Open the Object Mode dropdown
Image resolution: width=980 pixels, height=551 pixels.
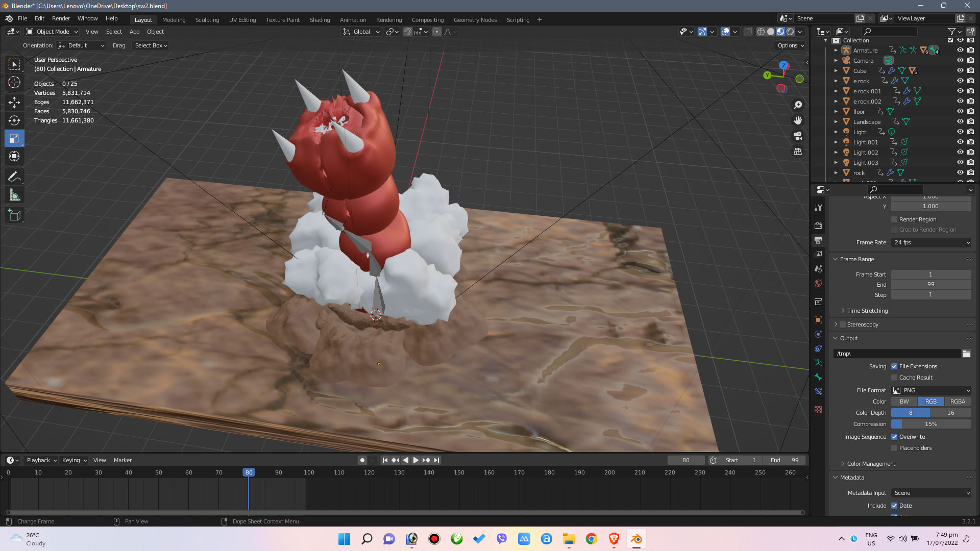pos(52,32)
